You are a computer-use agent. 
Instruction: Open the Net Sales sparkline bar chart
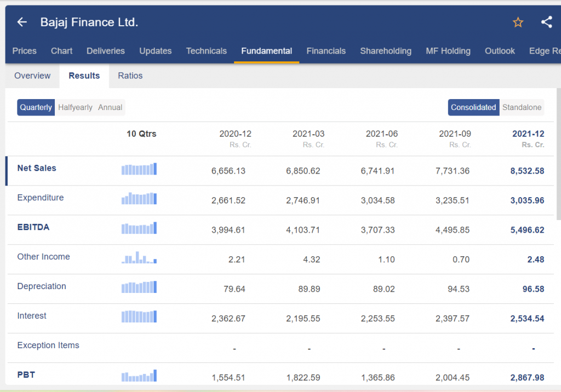pos(139,169)
